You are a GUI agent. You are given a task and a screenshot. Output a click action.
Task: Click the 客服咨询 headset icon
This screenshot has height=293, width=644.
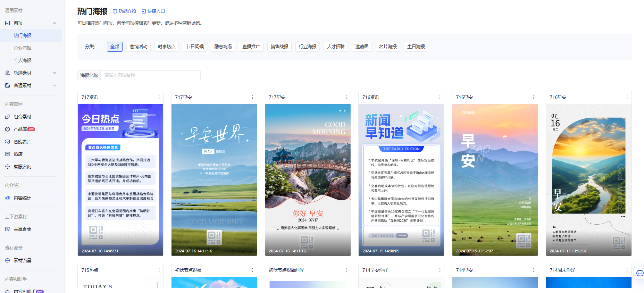8,167
